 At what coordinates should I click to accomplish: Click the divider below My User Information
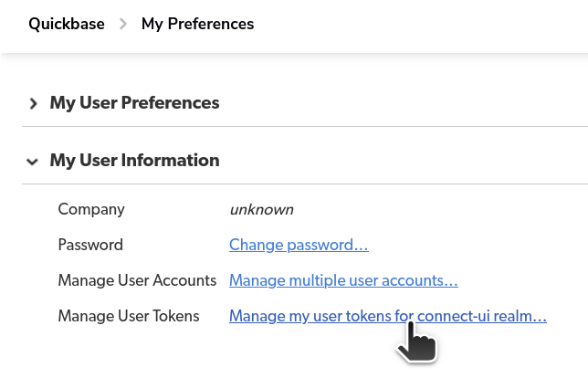tap(305, 184)
